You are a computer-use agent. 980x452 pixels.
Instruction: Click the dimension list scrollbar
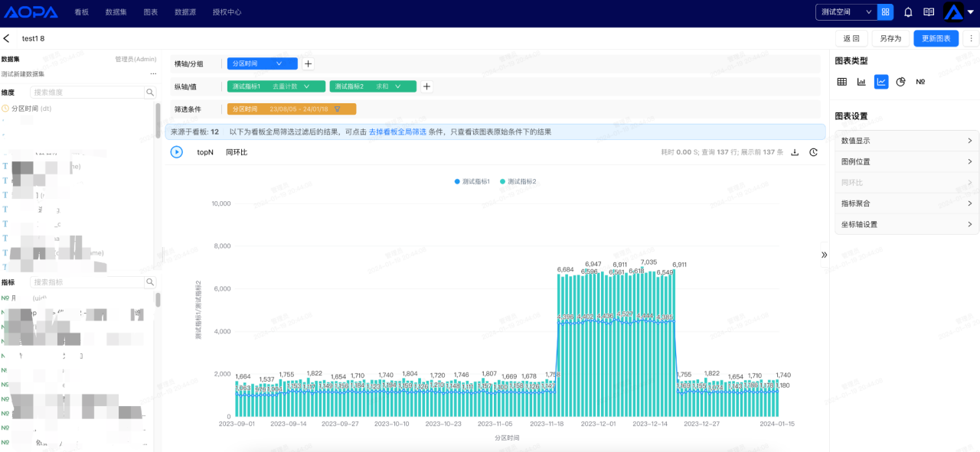coord(158,120)
